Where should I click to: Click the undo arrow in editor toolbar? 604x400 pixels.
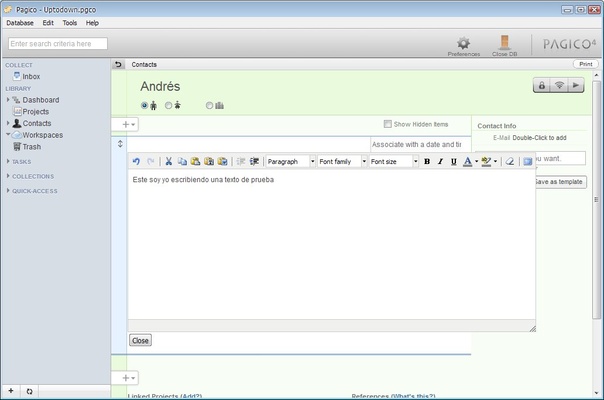(x=136, y=161)
